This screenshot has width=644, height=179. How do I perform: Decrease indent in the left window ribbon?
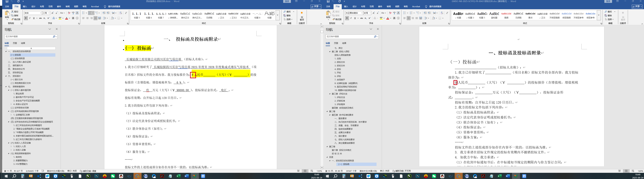104,13
